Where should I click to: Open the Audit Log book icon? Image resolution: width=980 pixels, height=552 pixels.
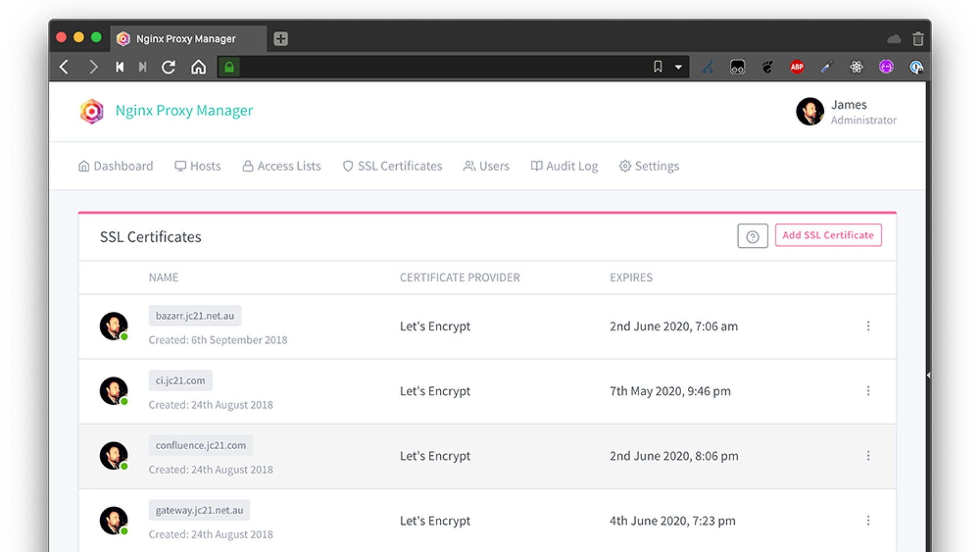[536, 166]
